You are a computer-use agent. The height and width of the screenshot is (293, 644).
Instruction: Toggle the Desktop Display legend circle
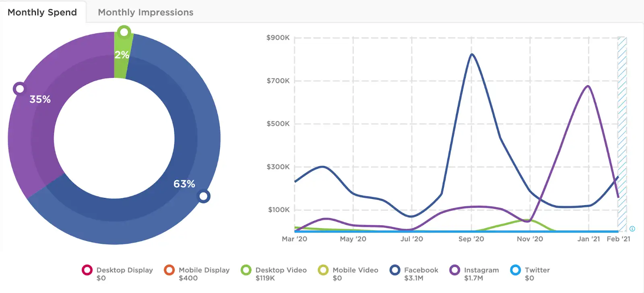87,270
